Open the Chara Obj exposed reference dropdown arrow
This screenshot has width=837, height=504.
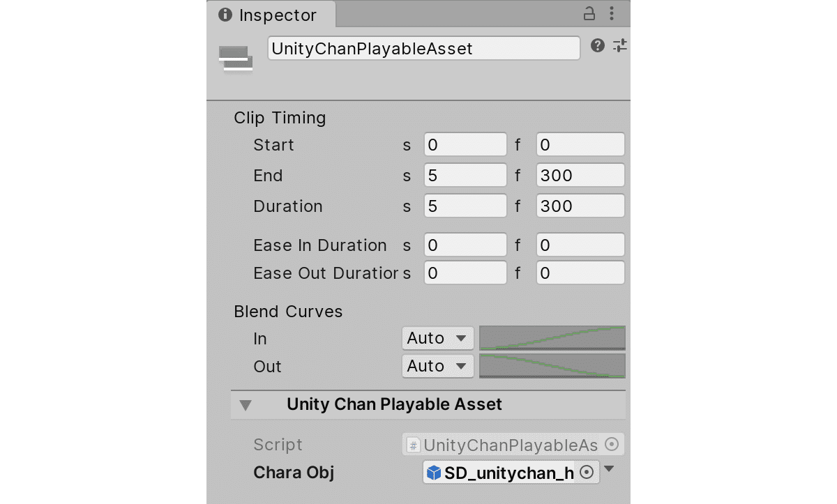tap(609, 470)
